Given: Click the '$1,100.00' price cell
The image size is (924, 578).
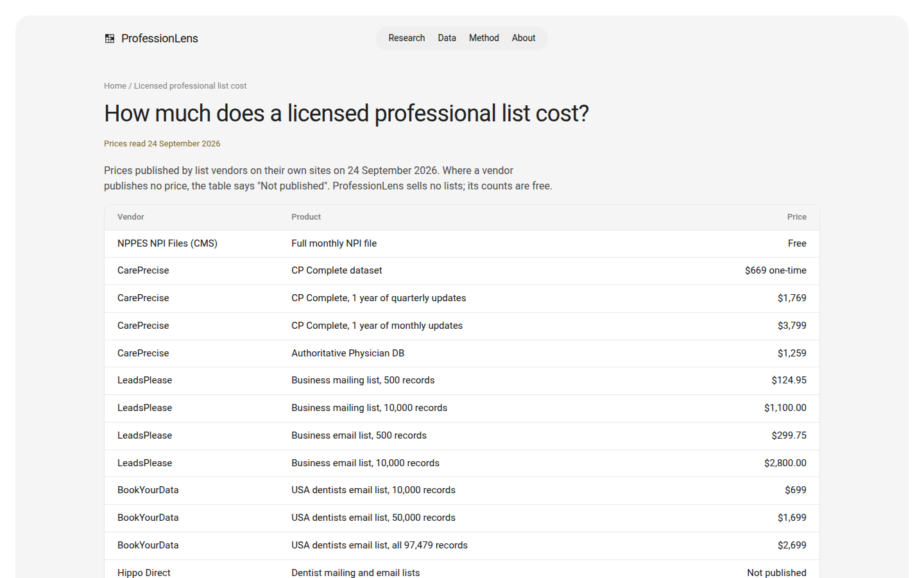Looking at the screenshot, I should tap(785, 408).
